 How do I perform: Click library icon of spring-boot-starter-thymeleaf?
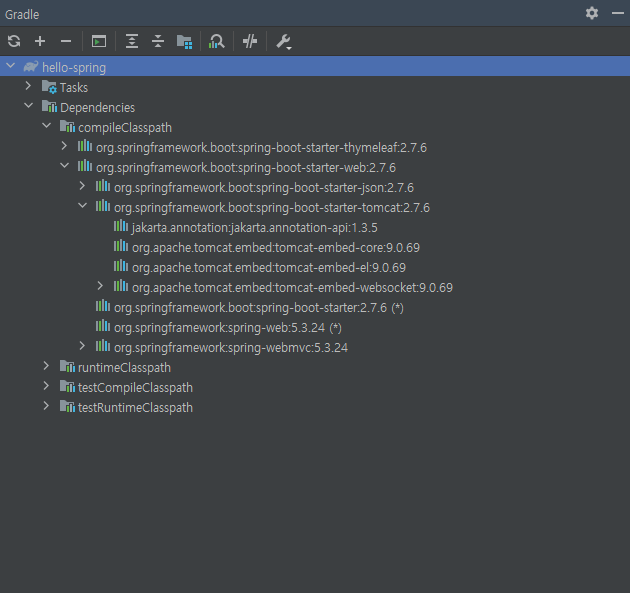(x=85, y=146)
